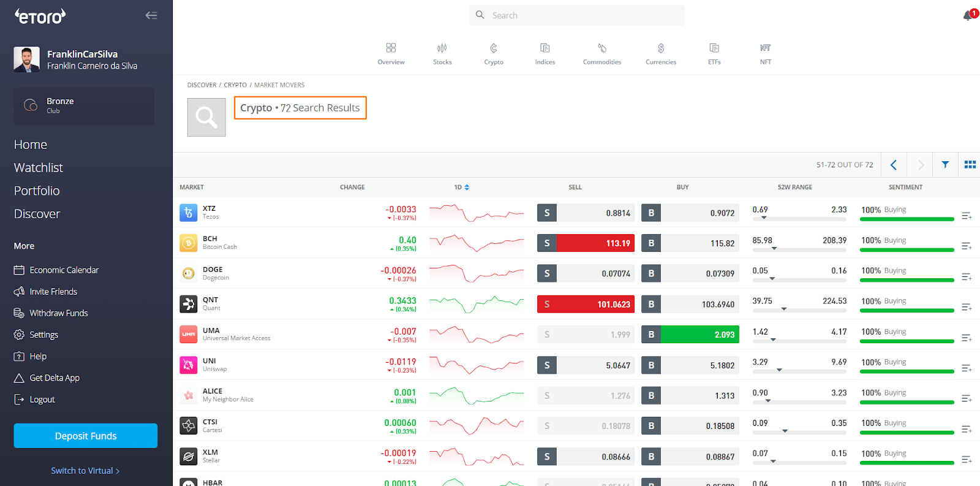This screenshot has width=980, height=486.
Task: Click BCH sentiment green bar
Action: (907, 249)
